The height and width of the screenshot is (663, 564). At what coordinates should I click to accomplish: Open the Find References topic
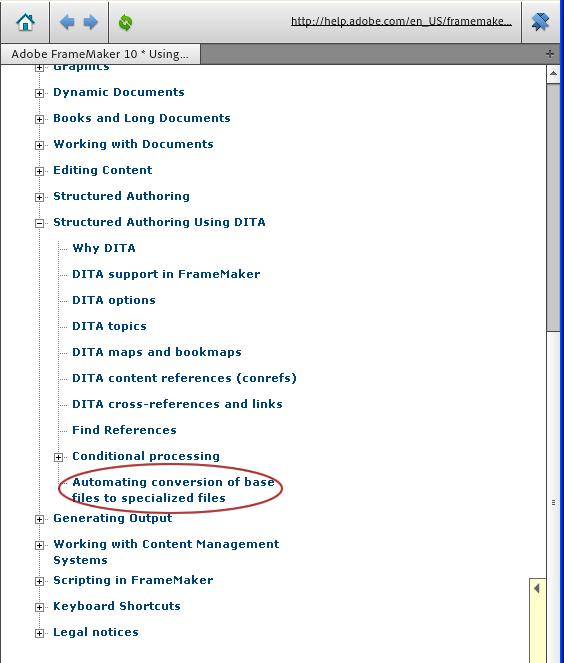[124, 430]
